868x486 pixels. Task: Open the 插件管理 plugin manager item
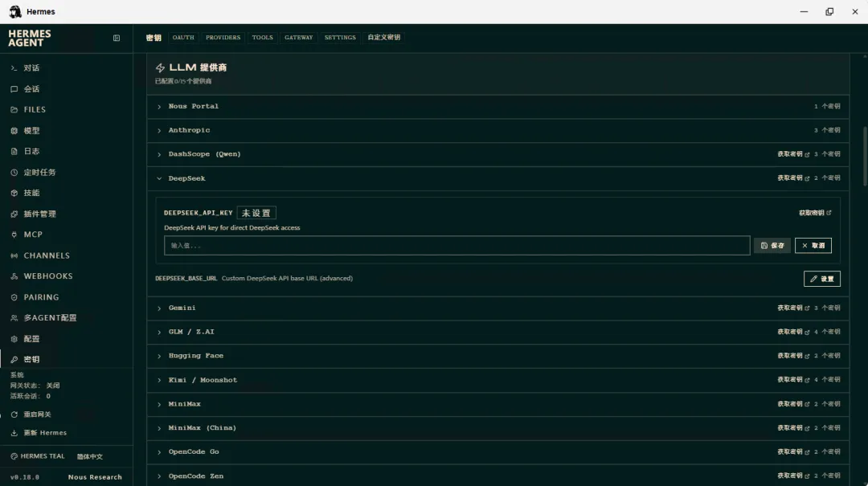[x=39, y=214]
